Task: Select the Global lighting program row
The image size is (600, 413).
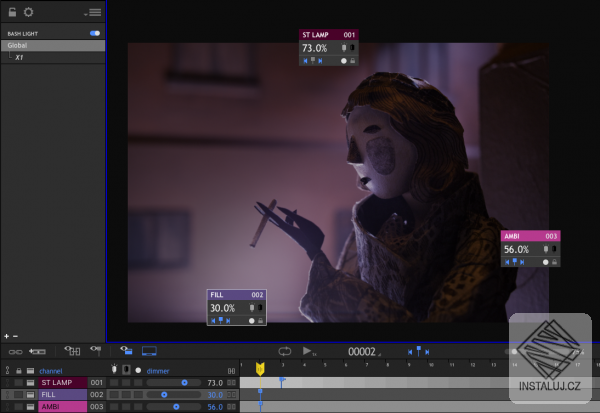Action: pos(53,45)
